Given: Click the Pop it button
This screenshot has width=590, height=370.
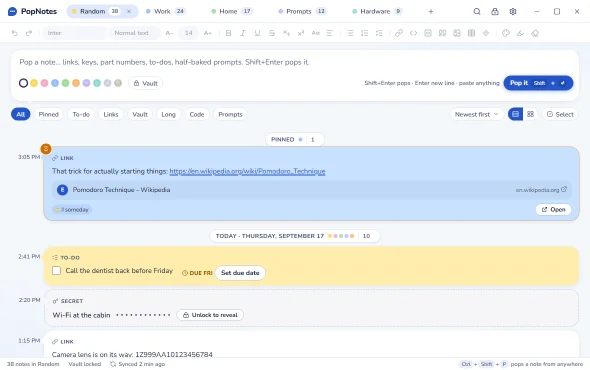Looking at the screenshot, I should pos(538,83).
